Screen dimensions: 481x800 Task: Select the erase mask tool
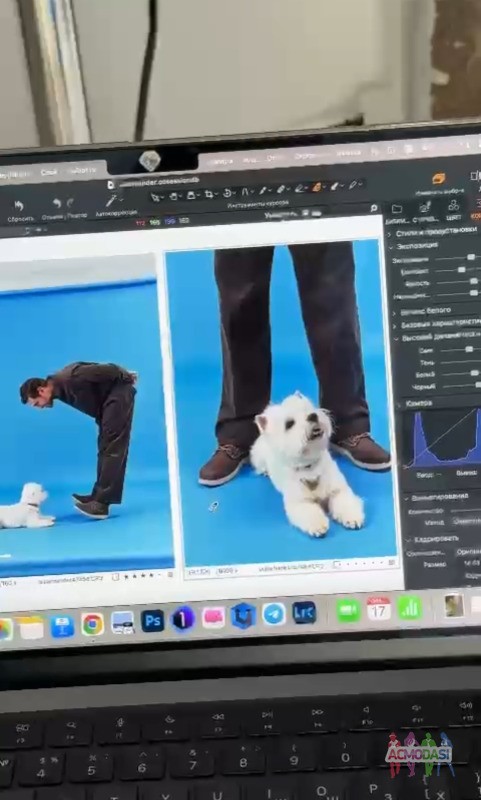click(299, 189)
